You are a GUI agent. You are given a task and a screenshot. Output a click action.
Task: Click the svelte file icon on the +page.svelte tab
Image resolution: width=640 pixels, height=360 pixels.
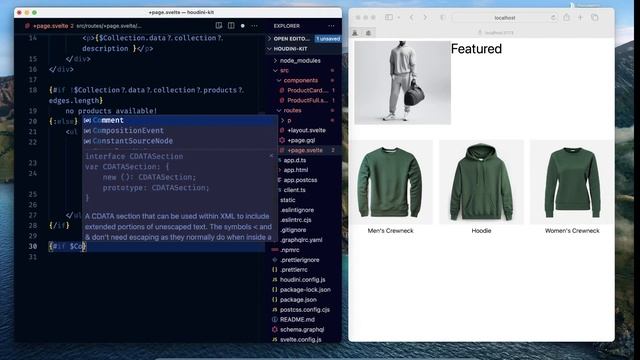coord(27,26)
